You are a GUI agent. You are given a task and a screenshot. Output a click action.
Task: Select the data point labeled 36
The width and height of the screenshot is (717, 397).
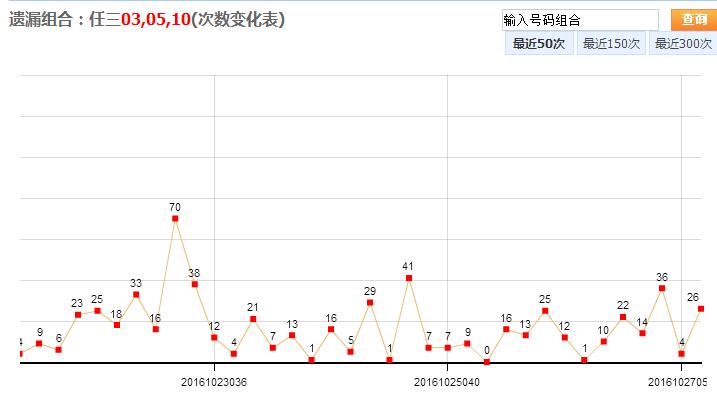(x=662, y=288)
